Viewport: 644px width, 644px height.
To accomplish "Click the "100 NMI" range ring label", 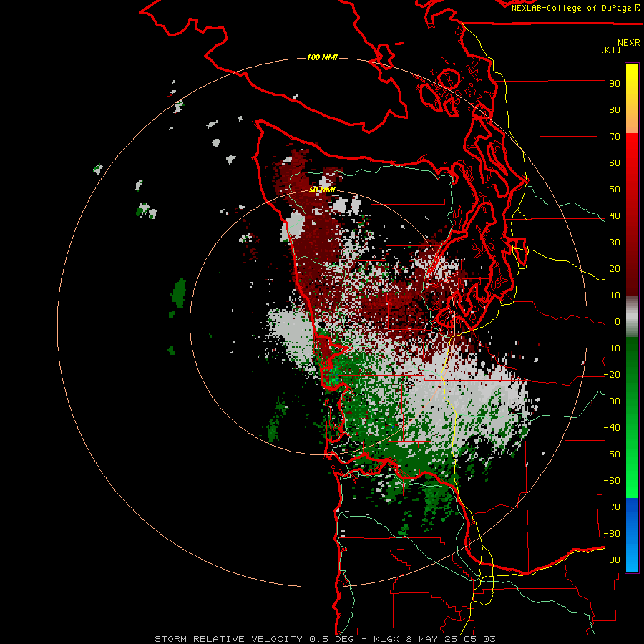I will pos(322,57).
